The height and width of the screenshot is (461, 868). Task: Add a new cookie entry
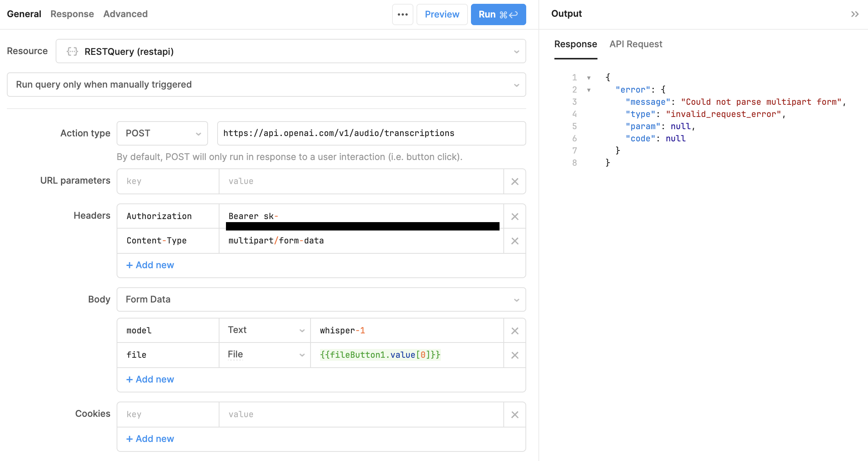click(150, 439)
